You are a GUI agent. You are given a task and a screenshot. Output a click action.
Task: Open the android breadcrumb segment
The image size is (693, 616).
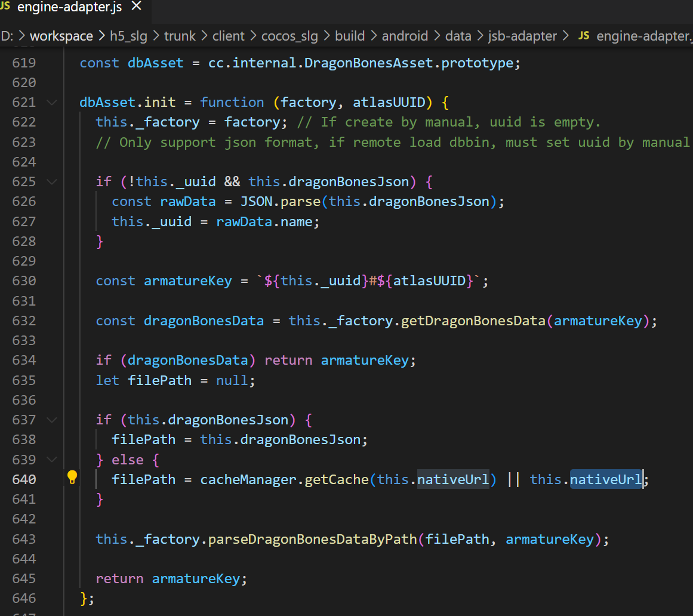[405, 36]
